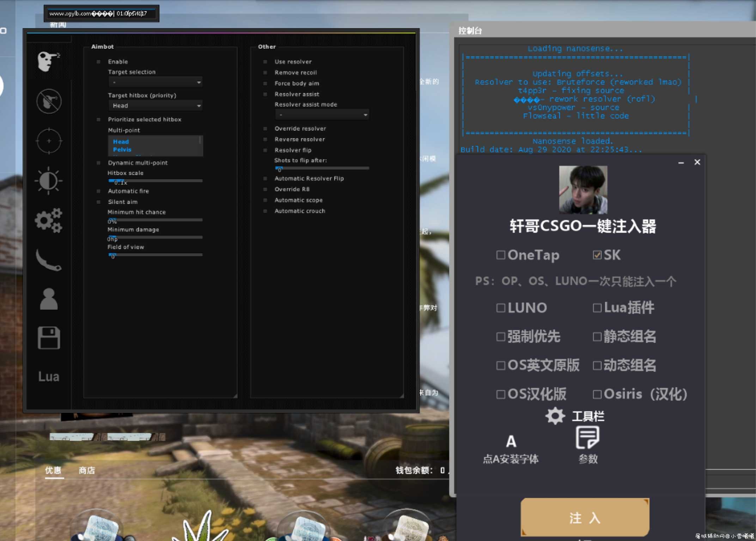
Task: Click the 注入 inject button
Action: (x=585, y=518)
